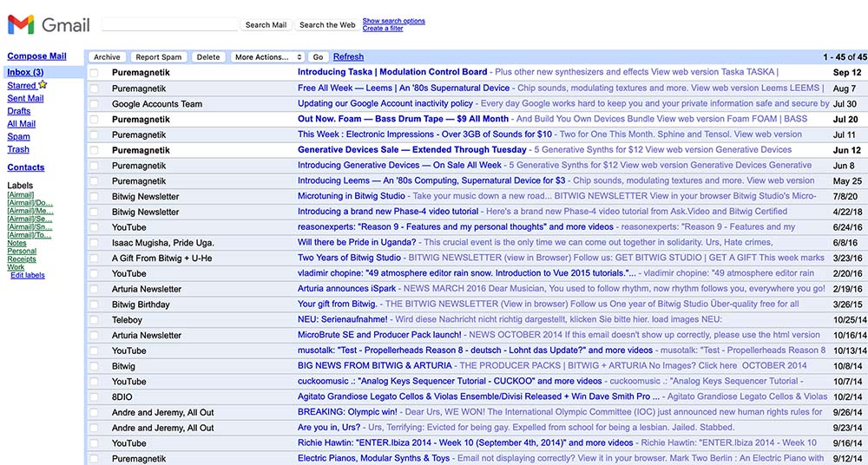Click the Delete button
This screenshot has width=868, height=465.
click(x=208, y=57)
